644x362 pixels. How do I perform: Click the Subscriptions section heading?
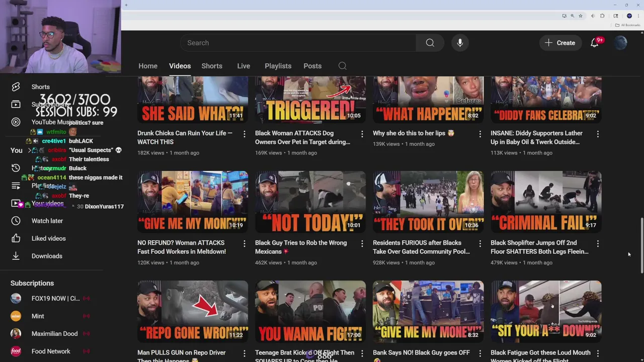click(x=32, y=283)
